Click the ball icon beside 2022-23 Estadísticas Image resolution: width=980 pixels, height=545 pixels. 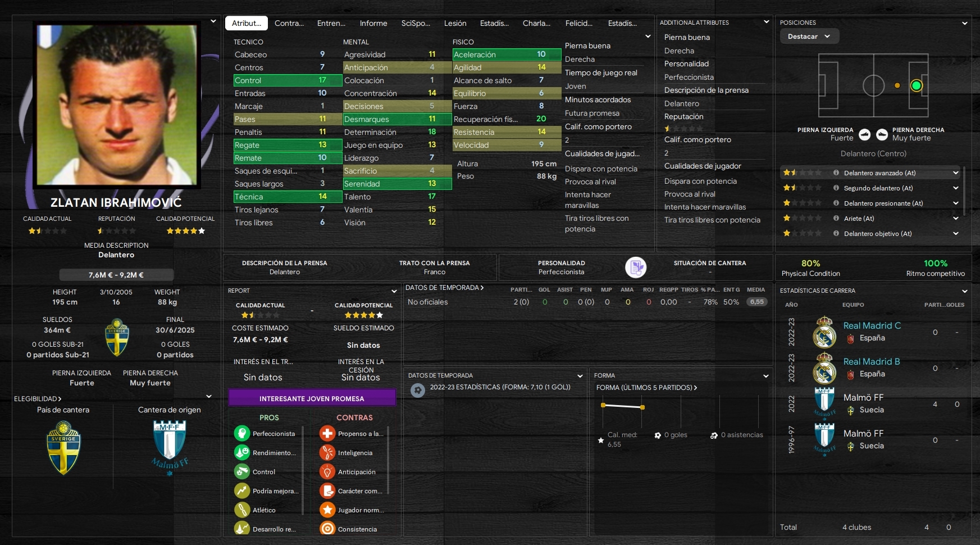click(417, 390)
